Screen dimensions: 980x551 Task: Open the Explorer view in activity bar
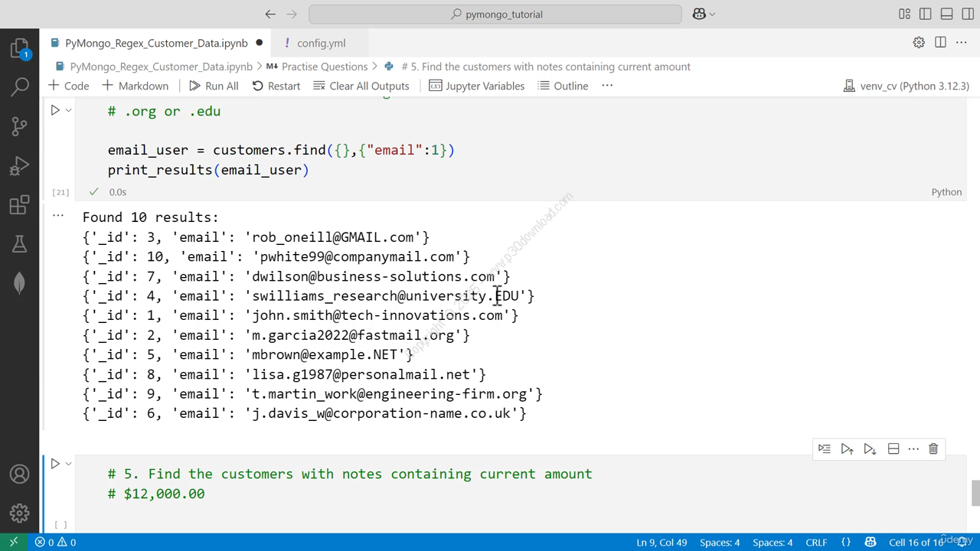pyautogui.click(x=20, y=49)
